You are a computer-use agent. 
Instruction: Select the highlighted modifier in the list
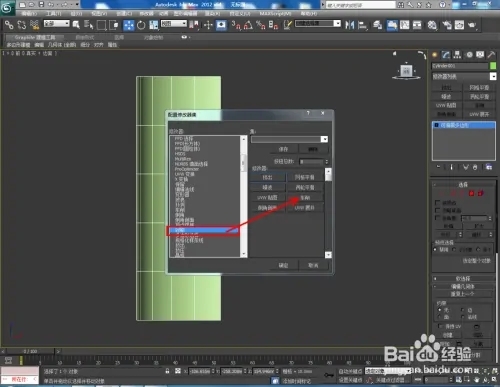[204, 230]
